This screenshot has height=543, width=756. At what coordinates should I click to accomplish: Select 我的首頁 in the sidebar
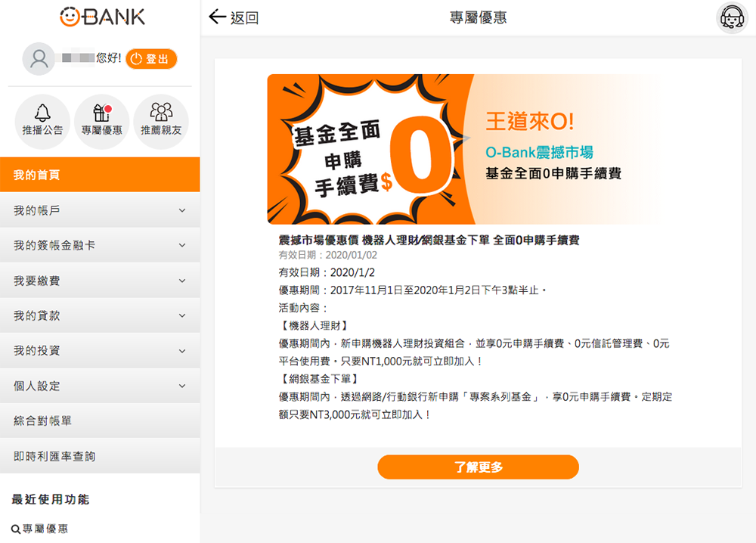[x=100, y=175]
